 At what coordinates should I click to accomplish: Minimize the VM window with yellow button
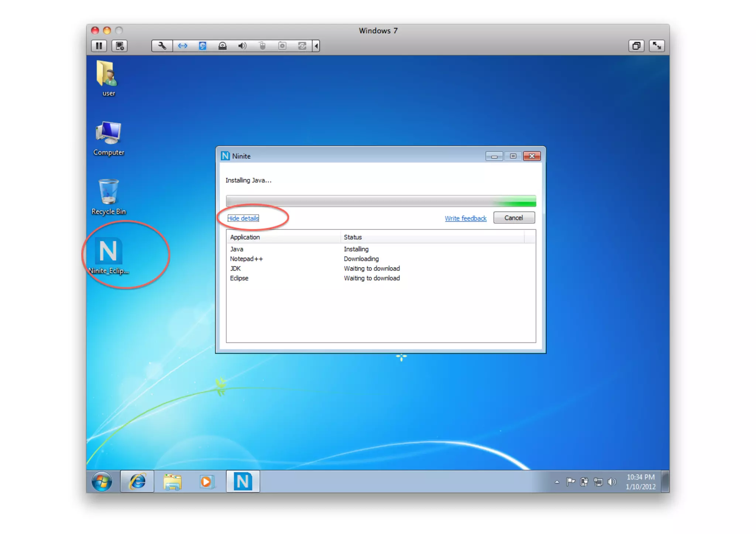(x=107, y=30)
